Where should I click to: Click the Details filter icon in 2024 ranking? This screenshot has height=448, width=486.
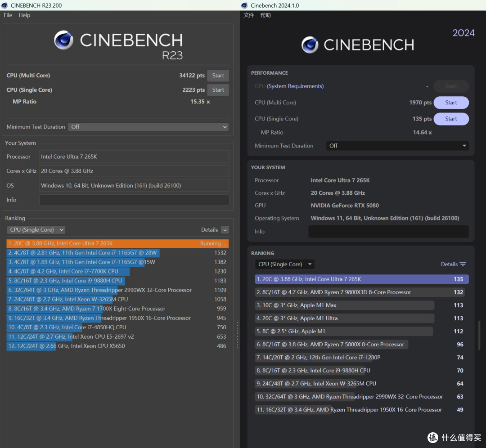[463, 264]
